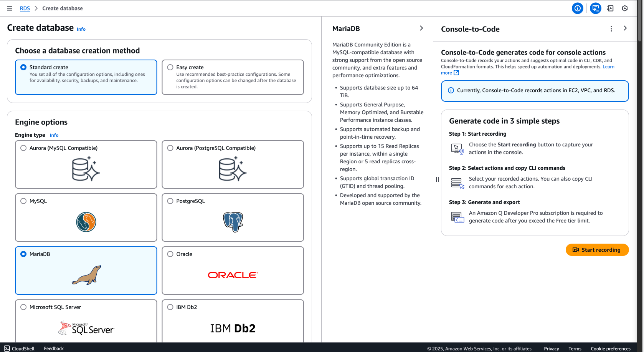
Task: Click the external link icon next to Learn more
Action: [456, 73]
